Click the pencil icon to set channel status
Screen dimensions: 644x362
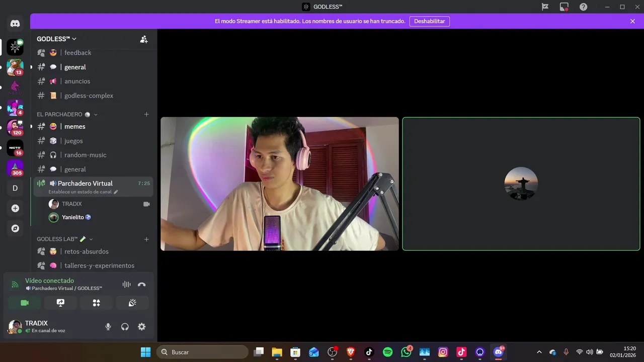[x=116, y=192]
